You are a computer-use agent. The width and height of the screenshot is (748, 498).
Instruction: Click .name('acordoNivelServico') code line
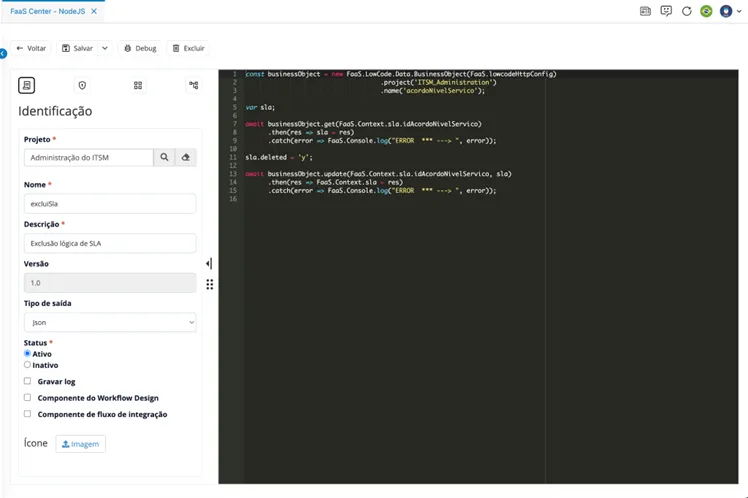tap(433, 91)
